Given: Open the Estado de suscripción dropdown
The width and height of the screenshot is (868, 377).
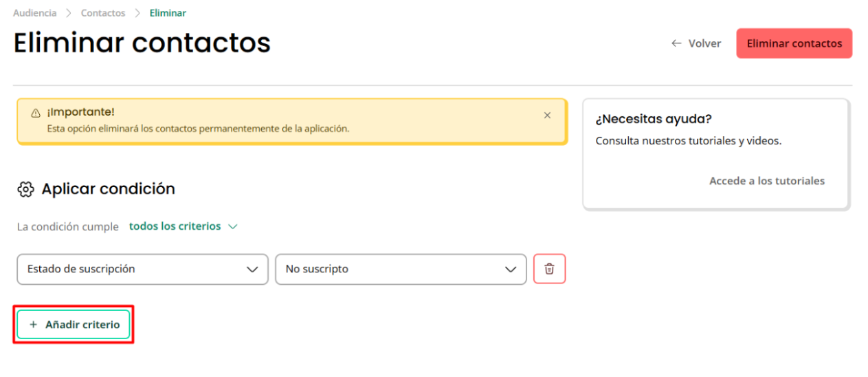Looking at the screenshot, I should click(x=142, y=269).
